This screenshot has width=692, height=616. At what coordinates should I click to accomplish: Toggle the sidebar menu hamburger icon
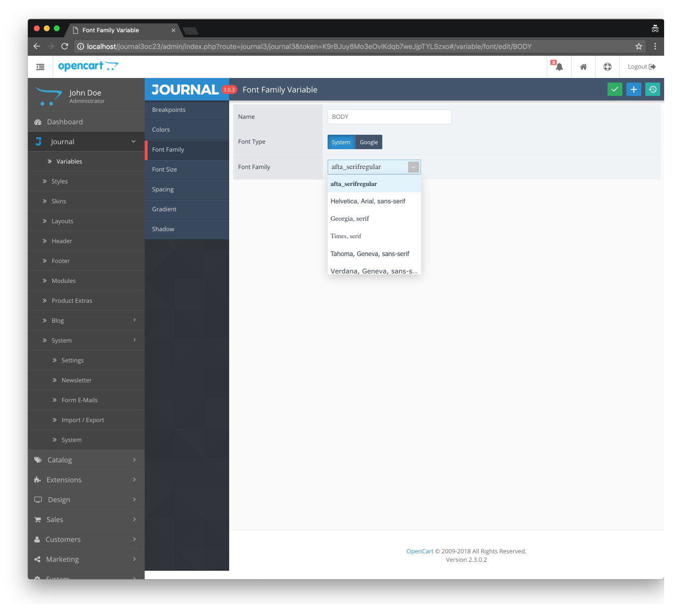pos(40,67)
